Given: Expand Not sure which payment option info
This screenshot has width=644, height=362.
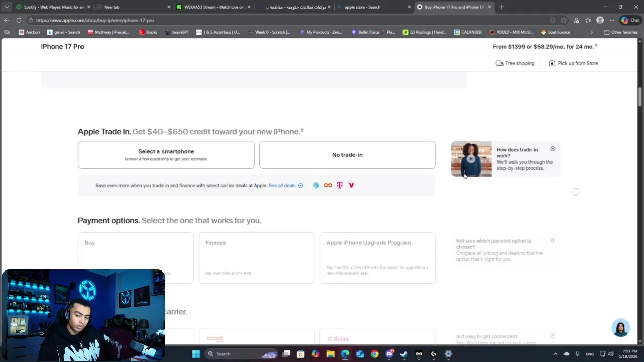Looking at the screenshot, I should click(x=553, y=240).
